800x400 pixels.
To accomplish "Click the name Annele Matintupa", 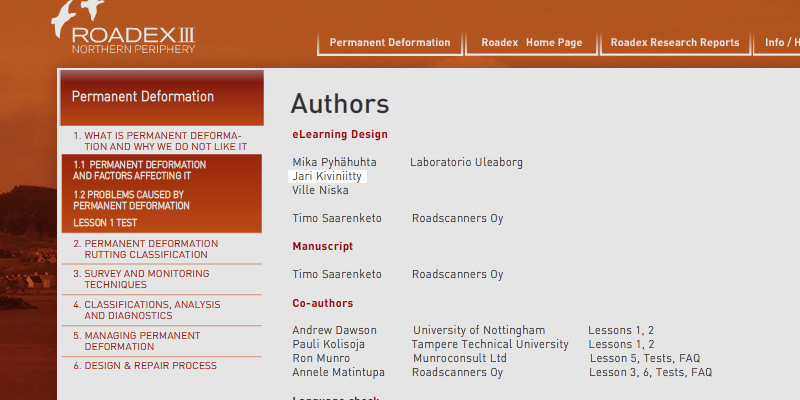I will 338,372.
